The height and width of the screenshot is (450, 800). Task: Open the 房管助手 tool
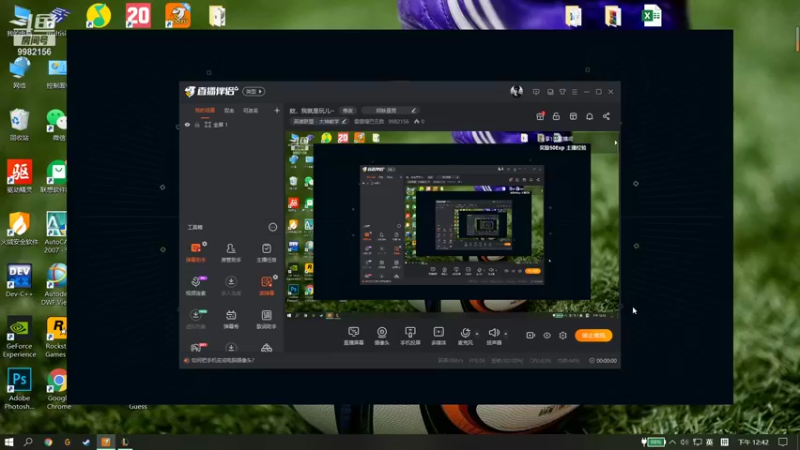(x=231, y=253)
